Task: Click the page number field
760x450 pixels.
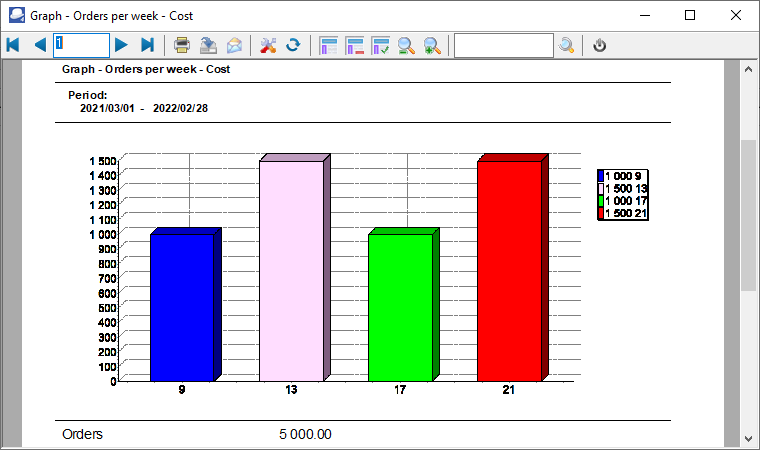Action: pos(81,45)
